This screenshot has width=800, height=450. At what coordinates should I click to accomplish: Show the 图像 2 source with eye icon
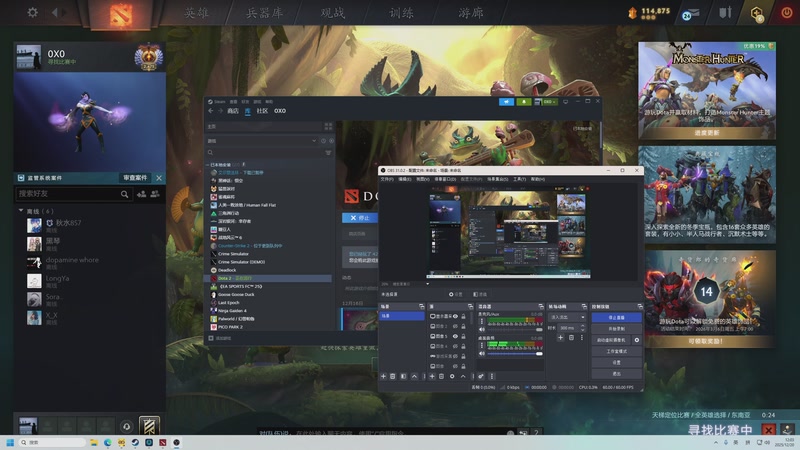pos(455,327)
